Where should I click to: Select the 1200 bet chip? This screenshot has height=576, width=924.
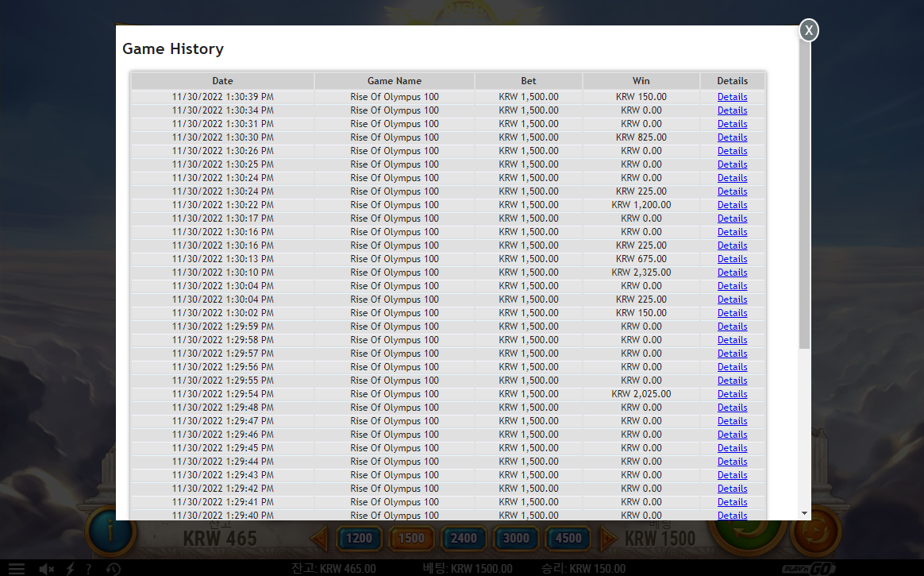coord(359,539)
